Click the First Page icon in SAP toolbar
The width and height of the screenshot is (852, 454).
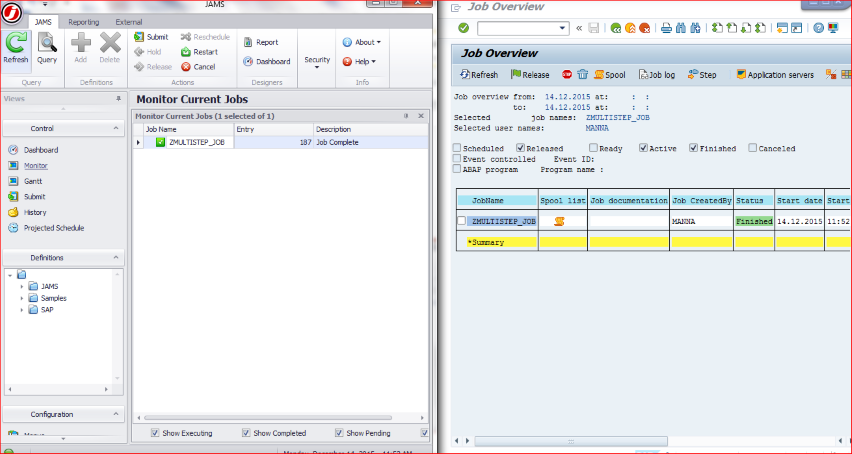[717, 28]
